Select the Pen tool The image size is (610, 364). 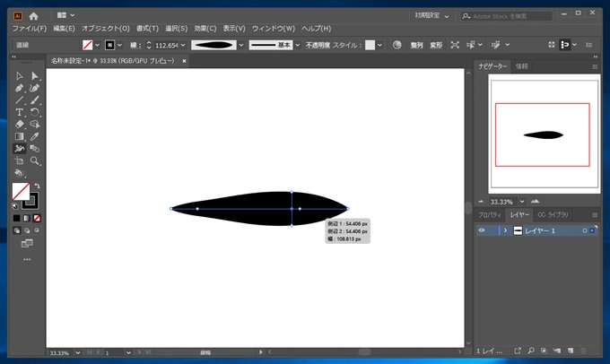[19, 88]
